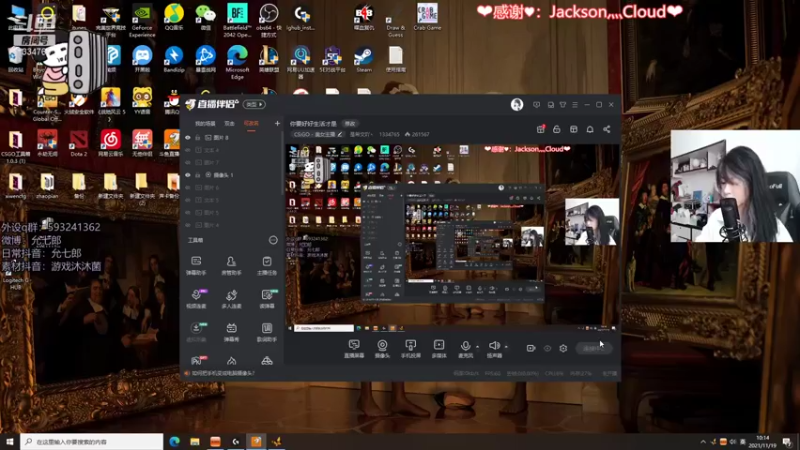
Task: Show the 文本 5 layer
Action: (x=188, y=200)
